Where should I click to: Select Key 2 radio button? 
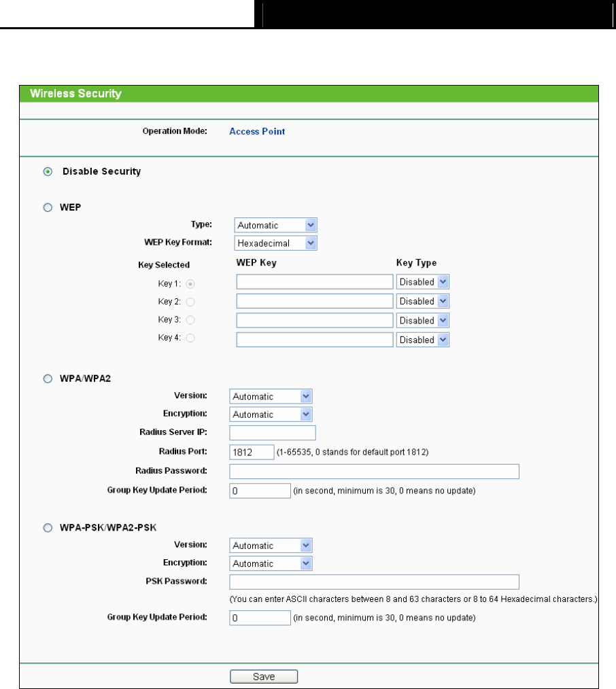coord(190,302)
